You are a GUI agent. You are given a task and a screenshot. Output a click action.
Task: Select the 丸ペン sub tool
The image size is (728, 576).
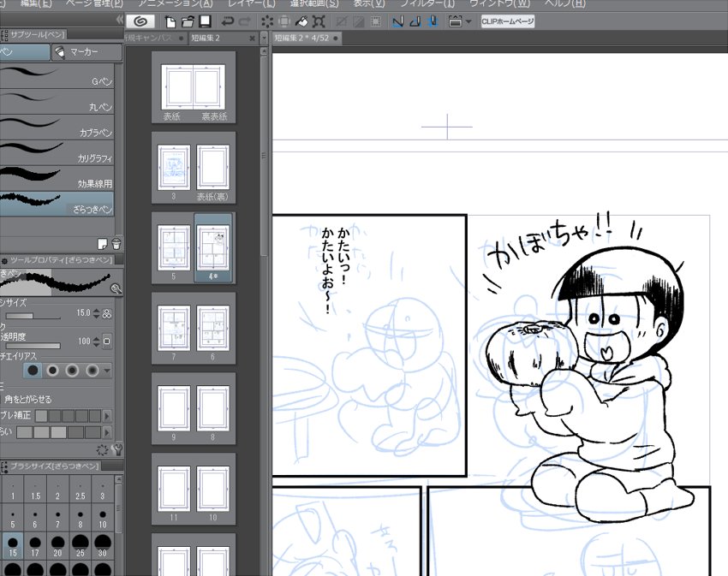click(x=57, y=102)
